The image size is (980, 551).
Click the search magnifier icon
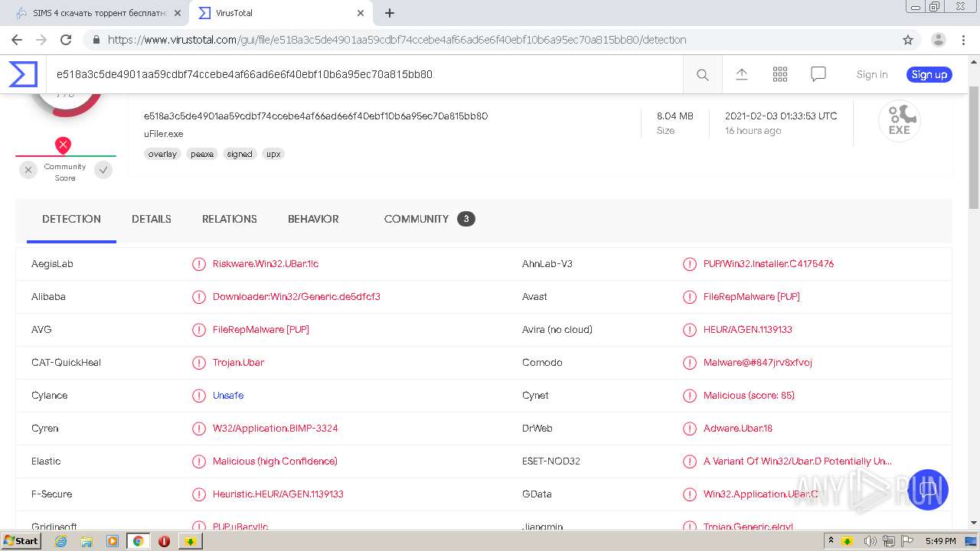[702, 74]
